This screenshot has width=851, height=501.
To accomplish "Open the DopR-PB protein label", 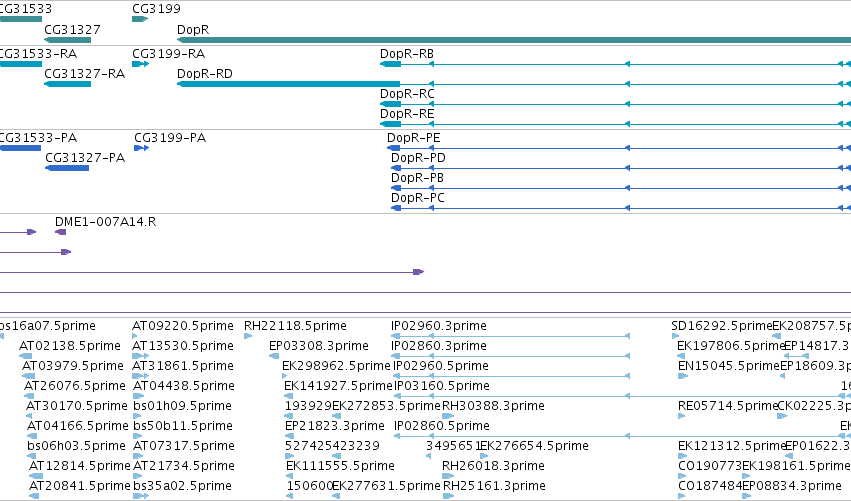I will tap(417, 178).
